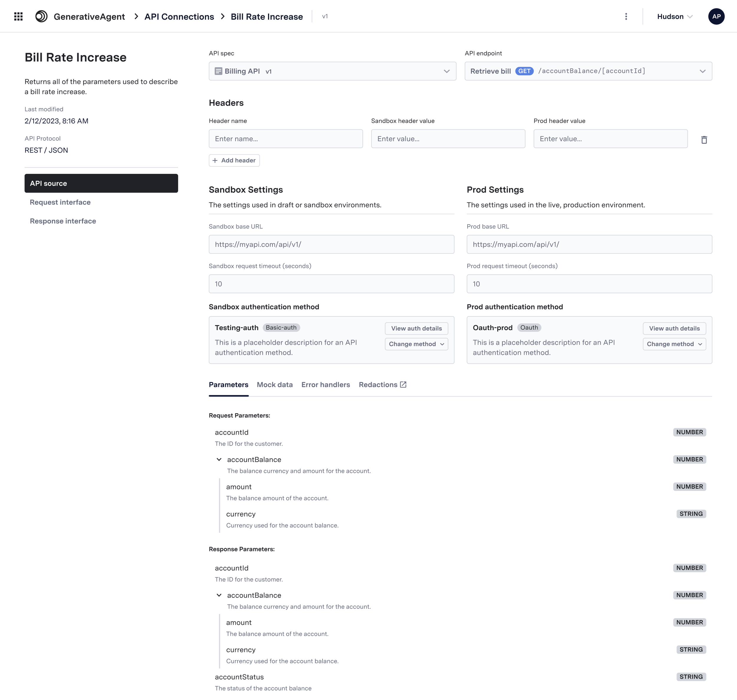Switch to the Error handlers tab

click(325, 385)
